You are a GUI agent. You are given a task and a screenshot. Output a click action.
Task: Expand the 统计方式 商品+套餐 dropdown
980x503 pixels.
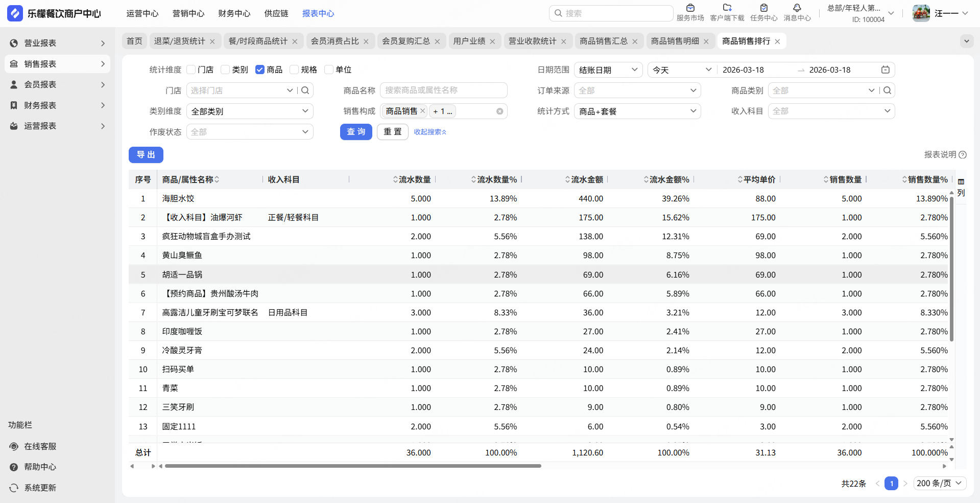[637, 111]
